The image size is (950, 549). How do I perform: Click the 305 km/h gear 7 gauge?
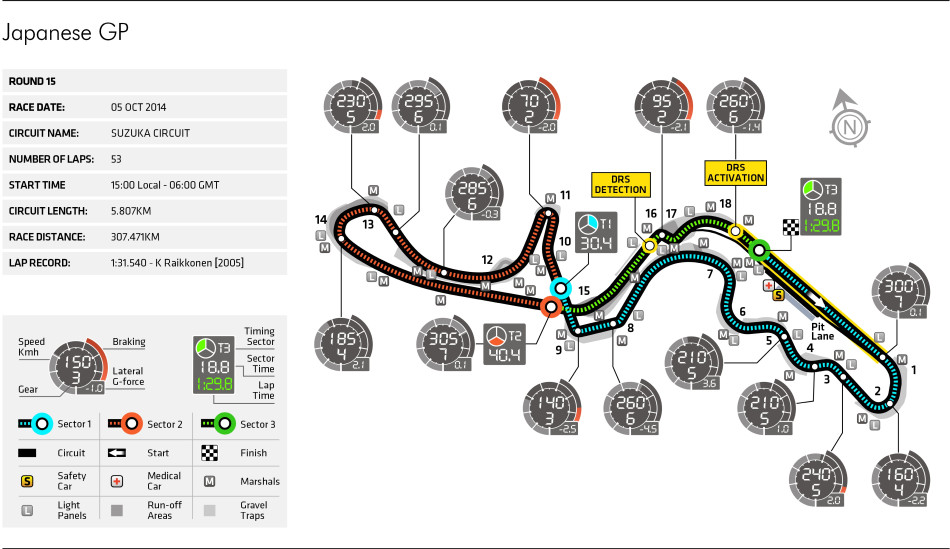click(445, 343)
